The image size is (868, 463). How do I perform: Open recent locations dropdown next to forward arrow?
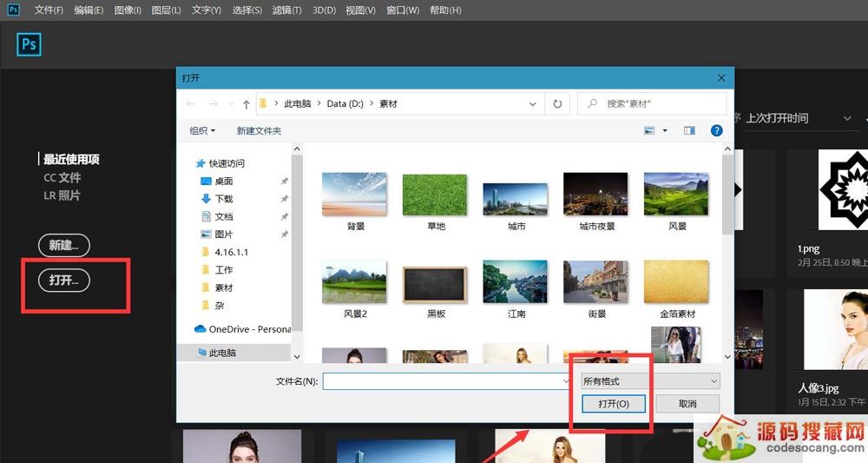pos(232,104)
